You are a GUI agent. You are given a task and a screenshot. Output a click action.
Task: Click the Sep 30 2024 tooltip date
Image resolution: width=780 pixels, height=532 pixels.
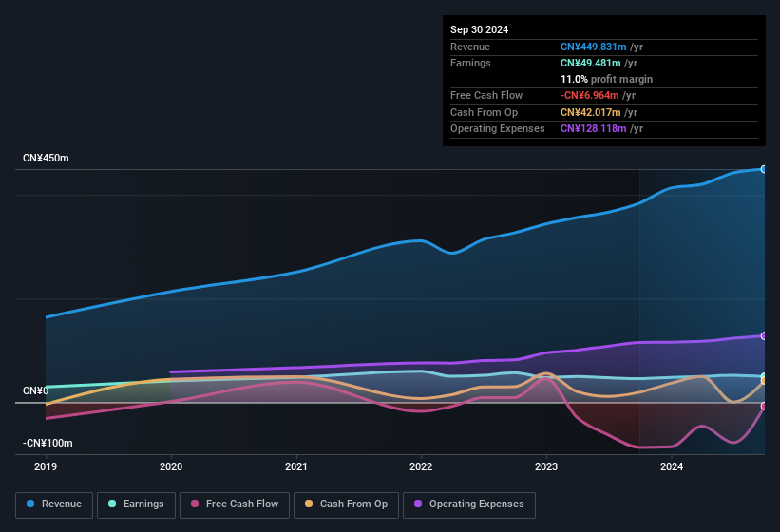coord(479,29)
